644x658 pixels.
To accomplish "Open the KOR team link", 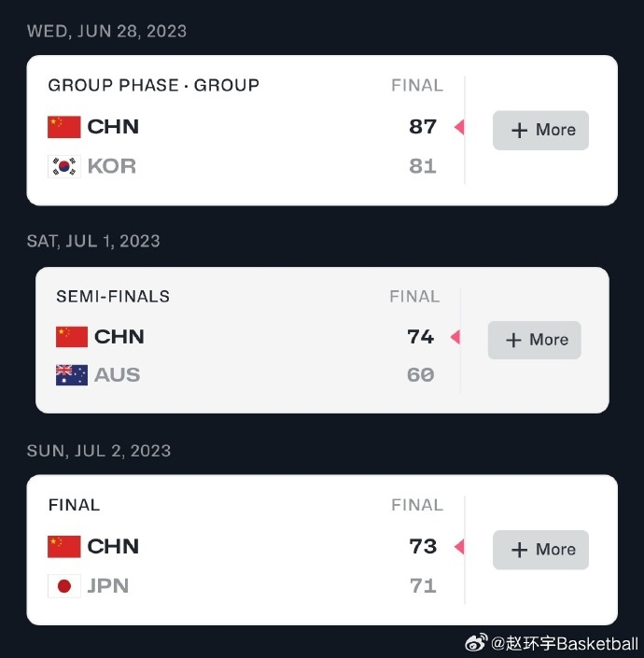I will (112, 167).
